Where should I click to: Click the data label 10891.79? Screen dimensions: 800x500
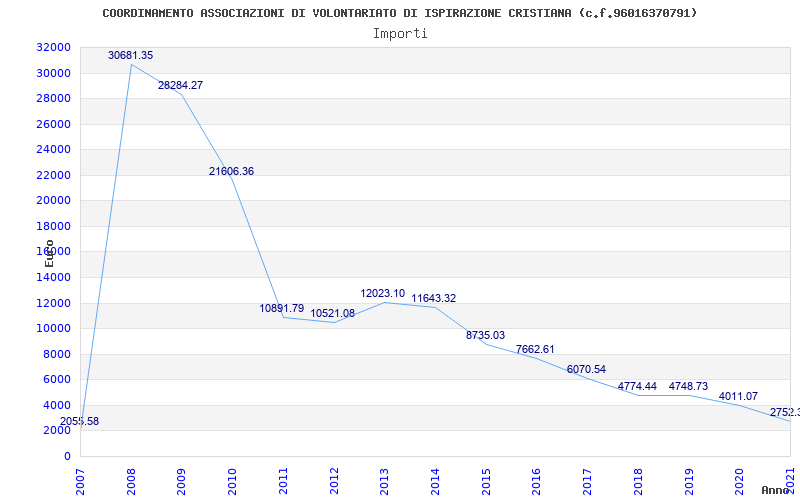pyautogui.click(x=282, y=308)
